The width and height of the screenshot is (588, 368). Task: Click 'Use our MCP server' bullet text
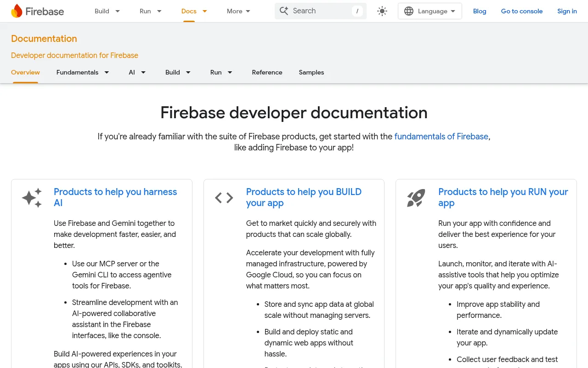coord(122,275)
